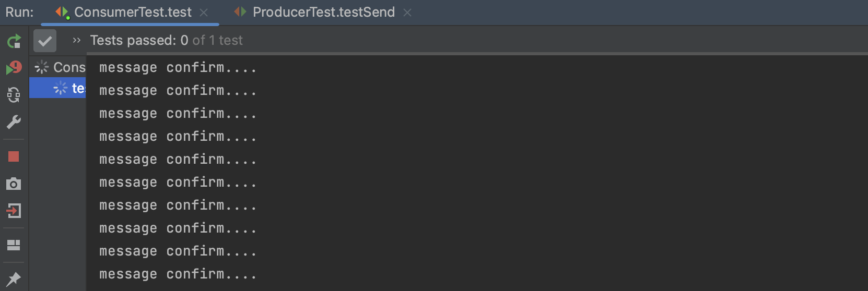This screenshot has height=291, width=868.
Task: Toggle auto-test rerun icon
Action: [x=14, y=94]
